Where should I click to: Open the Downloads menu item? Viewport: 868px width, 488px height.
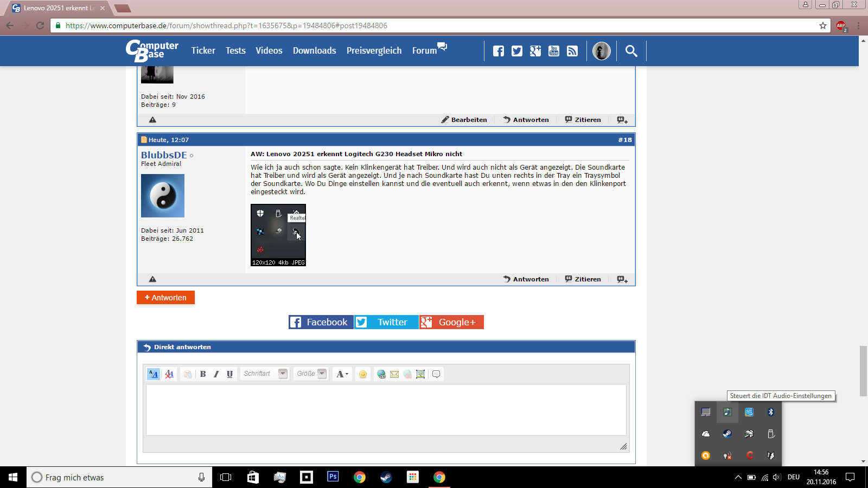(x=315, y=50)
